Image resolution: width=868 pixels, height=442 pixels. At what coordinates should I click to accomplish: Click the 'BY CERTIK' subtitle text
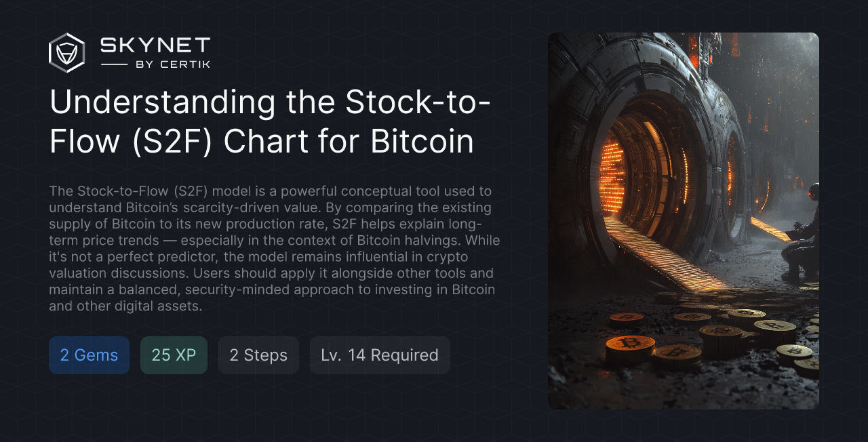tap(173, 64)
